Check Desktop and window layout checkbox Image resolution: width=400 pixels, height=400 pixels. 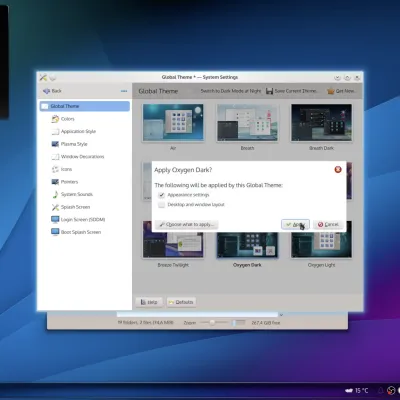click(x=161, y=205)
